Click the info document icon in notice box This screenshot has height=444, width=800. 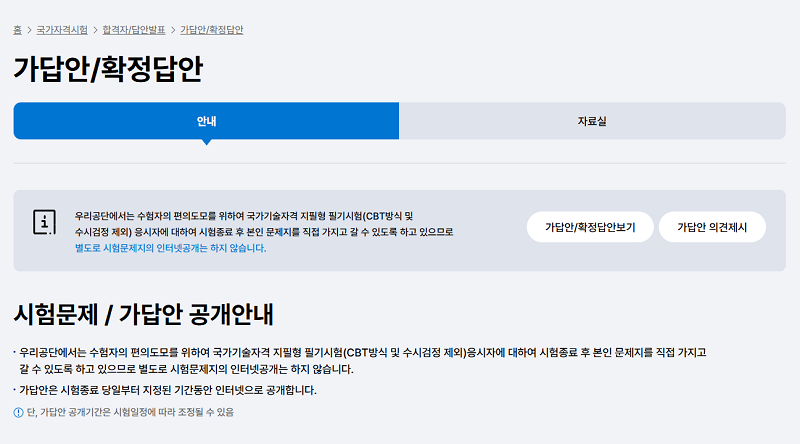click(x=44, y=222)
